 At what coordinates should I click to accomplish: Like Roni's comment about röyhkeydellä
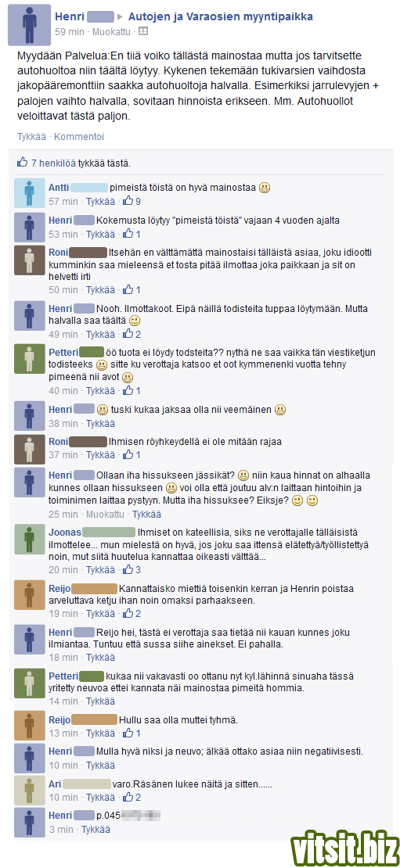(x=100, y=455)
